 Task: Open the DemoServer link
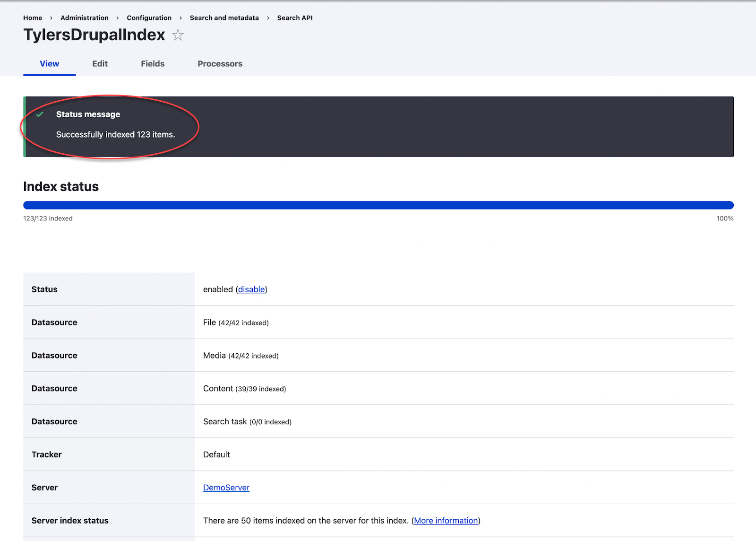[226, 487]
